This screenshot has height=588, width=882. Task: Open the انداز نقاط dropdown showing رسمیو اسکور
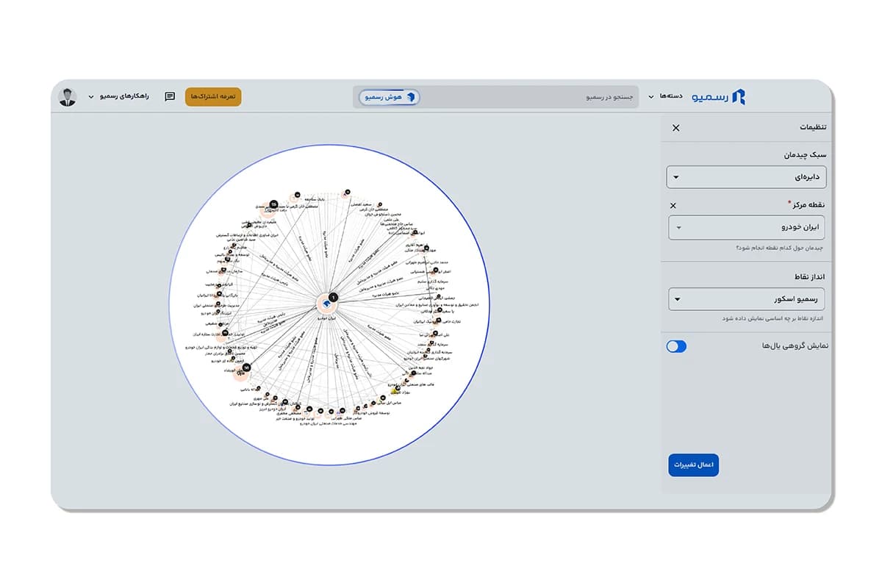(x=747, y=299)
